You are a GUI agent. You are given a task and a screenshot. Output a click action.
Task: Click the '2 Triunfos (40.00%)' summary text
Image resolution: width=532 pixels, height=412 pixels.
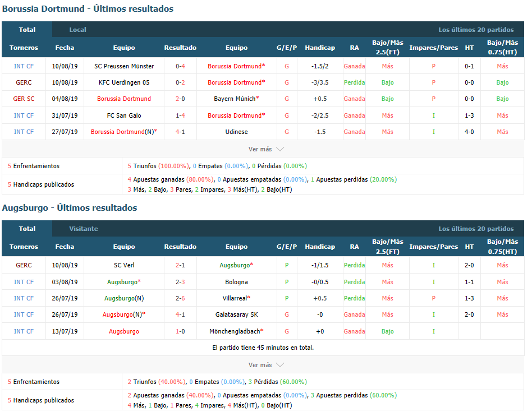[157, 382]
